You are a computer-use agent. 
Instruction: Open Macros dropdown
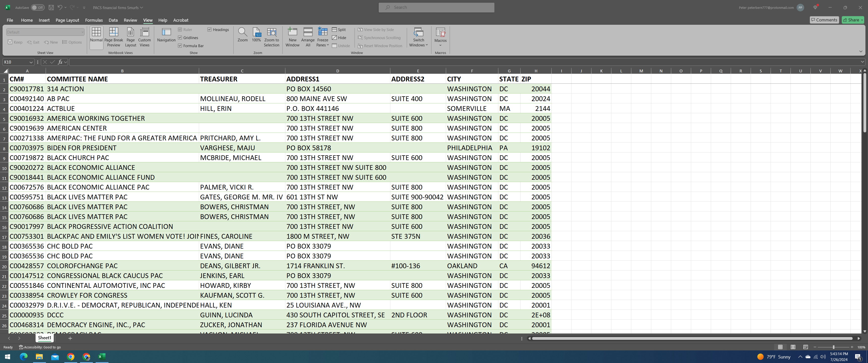440,37
